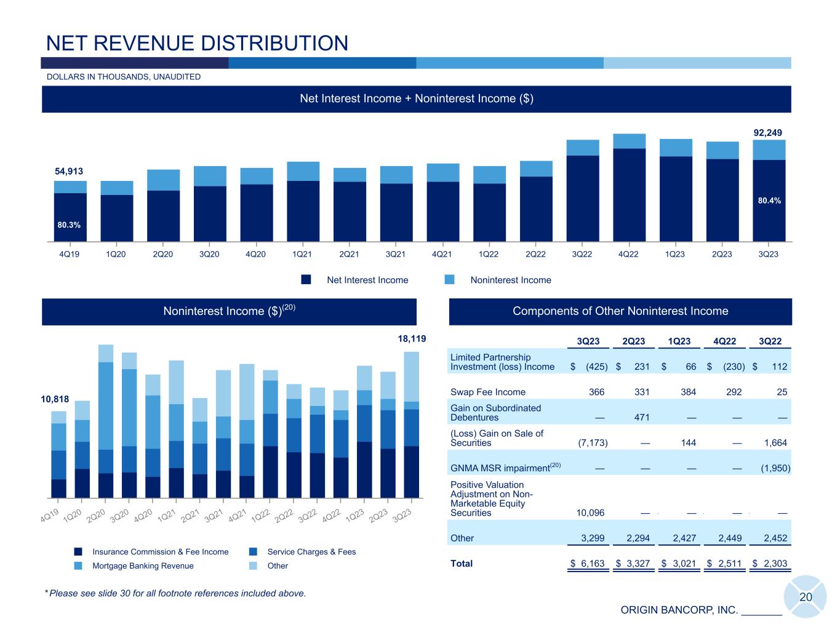The height and width of the screenshot is (630, 840).
Task: Click the Swap Fee Income row label
Action: pyautogui.click(x=487, y=392)
